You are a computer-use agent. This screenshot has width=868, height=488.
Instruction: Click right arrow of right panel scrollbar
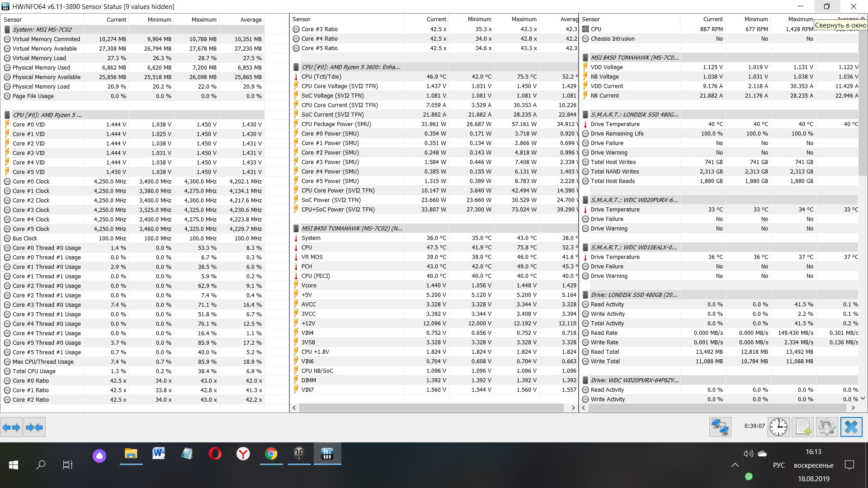[x=853, y=408]
